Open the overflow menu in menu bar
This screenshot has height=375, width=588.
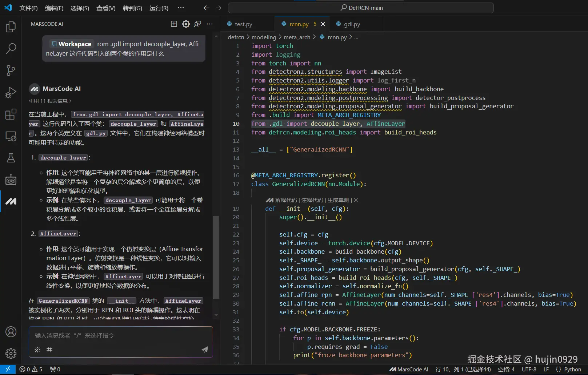click(x=181, y=8)
